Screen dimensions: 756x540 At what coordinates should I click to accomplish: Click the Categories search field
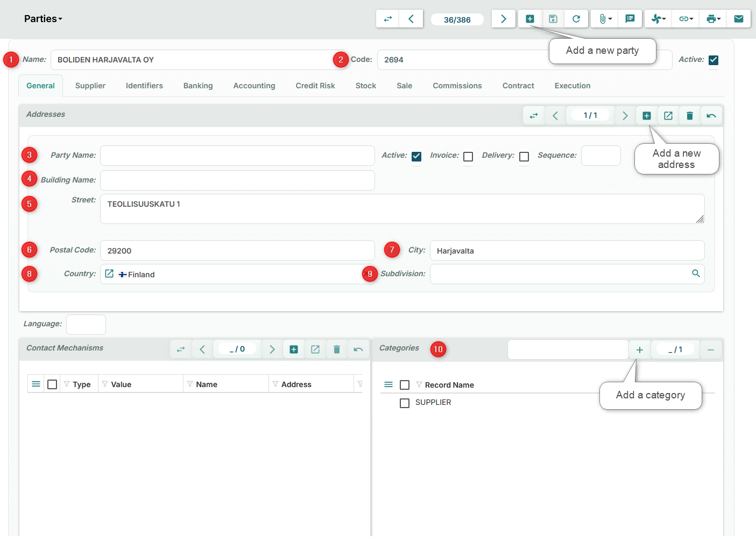pos(568,349)
